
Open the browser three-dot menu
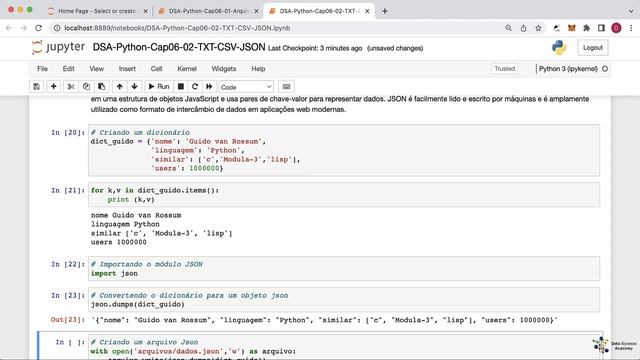click(x=631, y=28)
